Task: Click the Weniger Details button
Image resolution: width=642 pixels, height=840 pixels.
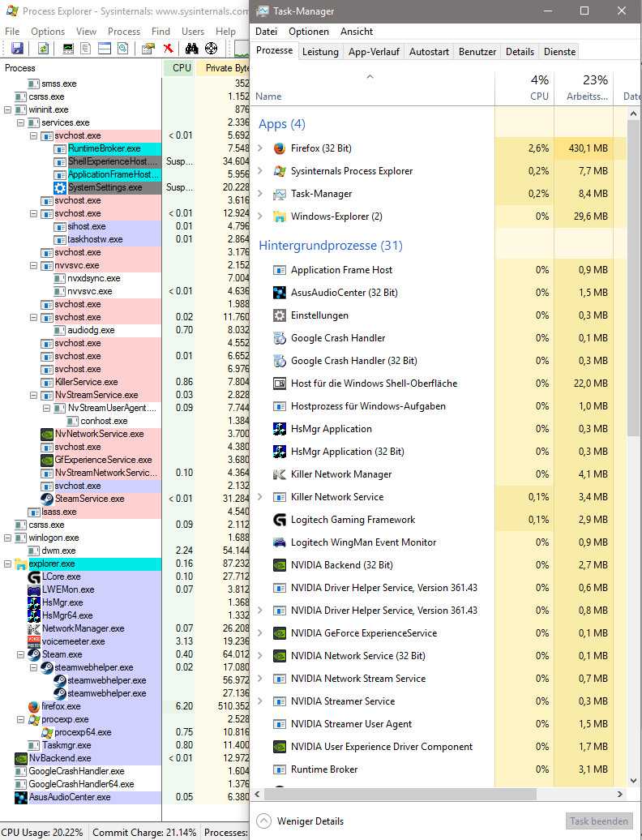Action: [x=300, y=821]
